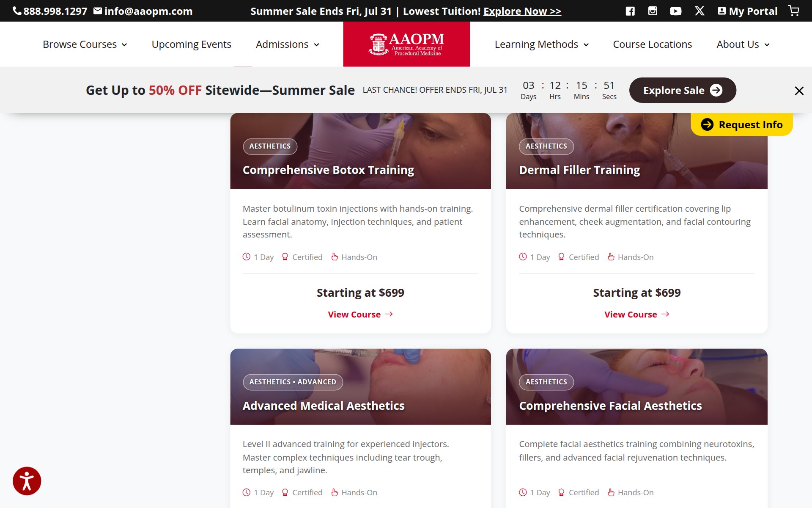Open the Facebook page icon
Image resolution: width=812 pixels, height=508 pixels.
click(x=630, y=11)
